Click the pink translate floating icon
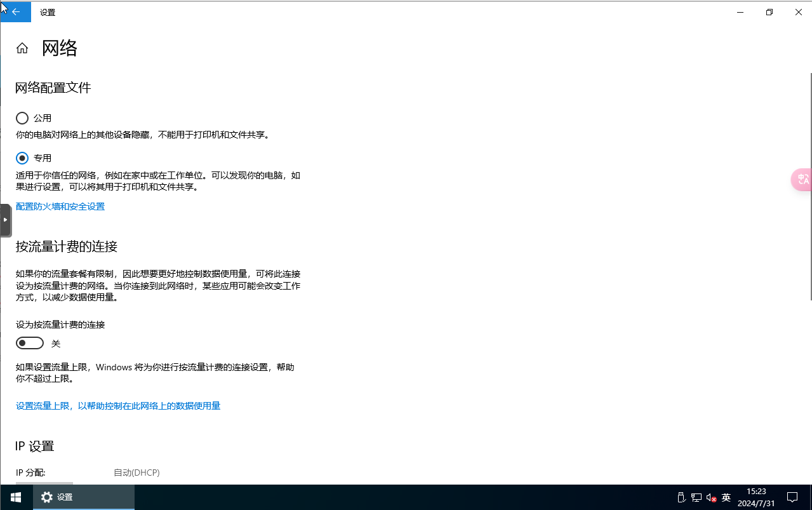Screen dimensions: 812x510 pyautogui.click(x=802, y=180)
